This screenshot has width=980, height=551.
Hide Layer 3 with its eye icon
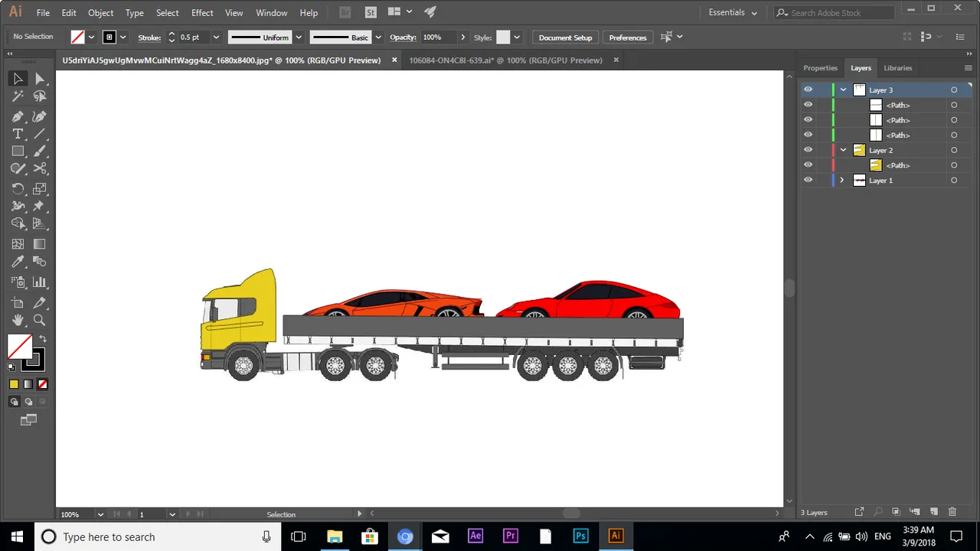(x=808, y=90)
